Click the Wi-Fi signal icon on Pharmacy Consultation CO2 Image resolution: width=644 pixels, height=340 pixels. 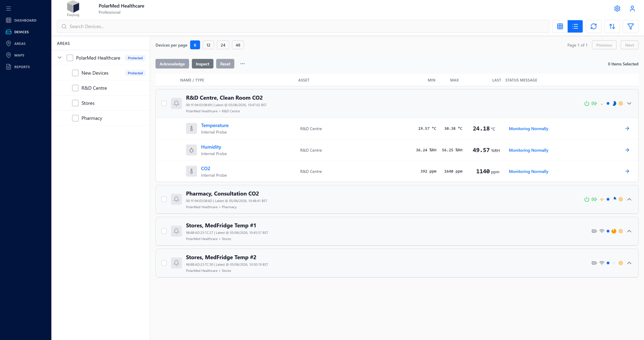(x=602, y=199)
